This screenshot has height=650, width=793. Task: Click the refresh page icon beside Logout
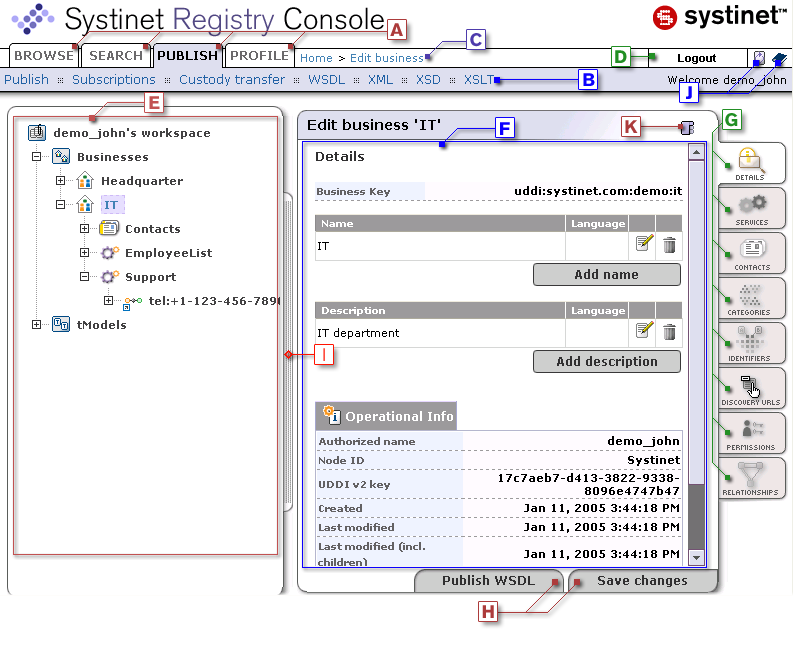759,58
